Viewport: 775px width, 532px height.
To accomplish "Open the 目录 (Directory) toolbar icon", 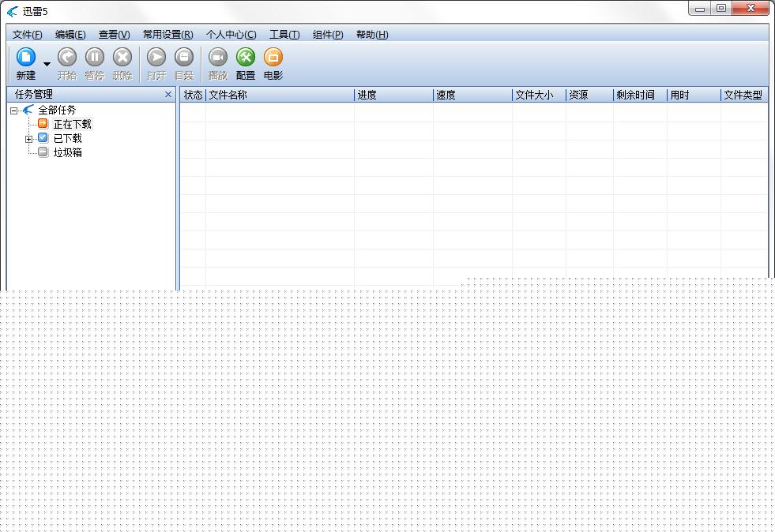I will 183,58.
